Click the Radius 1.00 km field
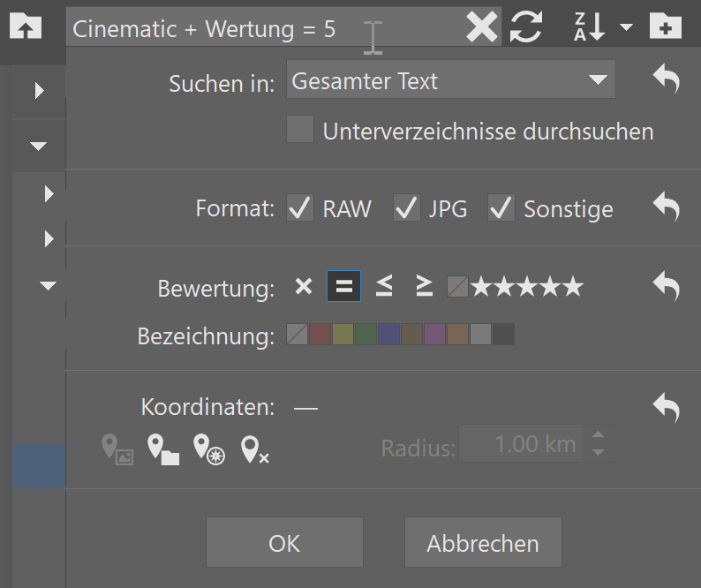Viewport: 701px width, 588px height. tap(521, 444)
